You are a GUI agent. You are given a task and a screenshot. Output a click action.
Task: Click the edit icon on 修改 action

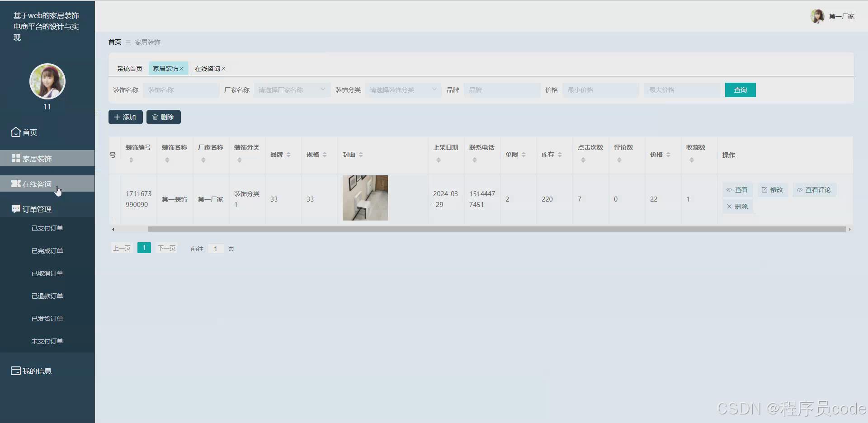[764, 190]
